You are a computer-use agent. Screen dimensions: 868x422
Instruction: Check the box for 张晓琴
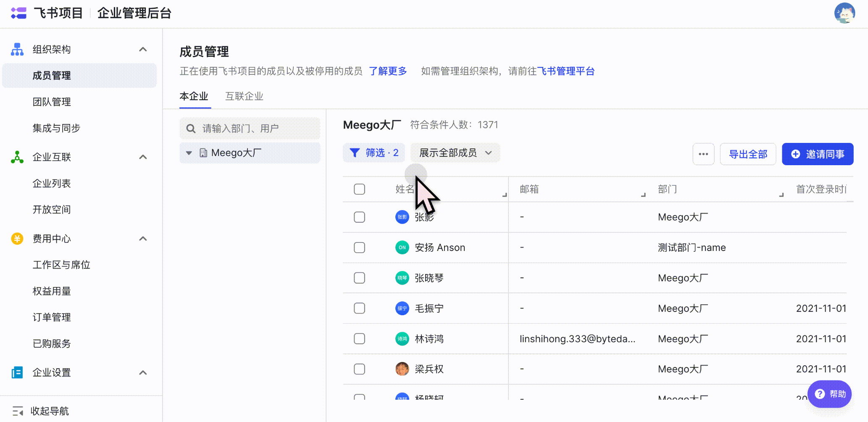pyautogui.click(x=359, y=278)
